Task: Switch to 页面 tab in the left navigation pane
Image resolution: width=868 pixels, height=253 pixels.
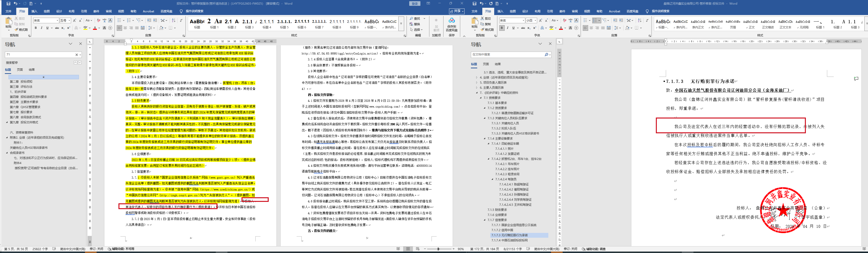Action: pos(20,70)
